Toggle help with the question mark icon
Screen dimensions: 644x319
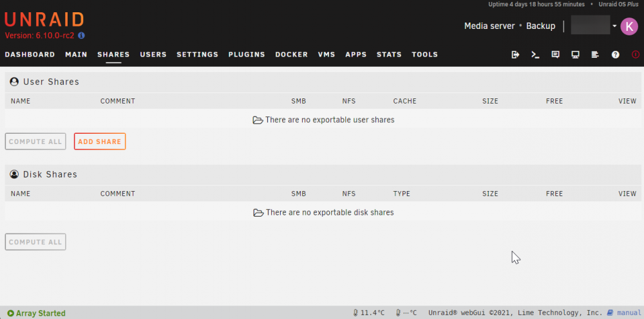pos(615,55)
